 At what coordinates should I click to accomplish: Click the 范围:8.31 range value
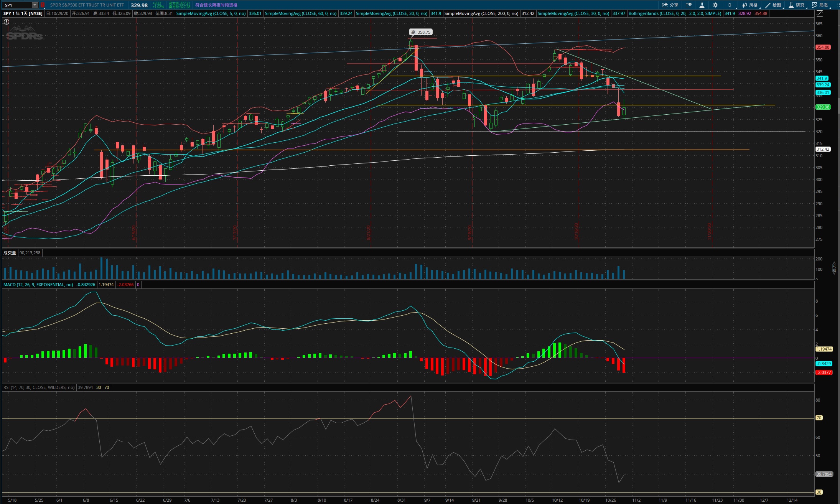tap(164, 13)
